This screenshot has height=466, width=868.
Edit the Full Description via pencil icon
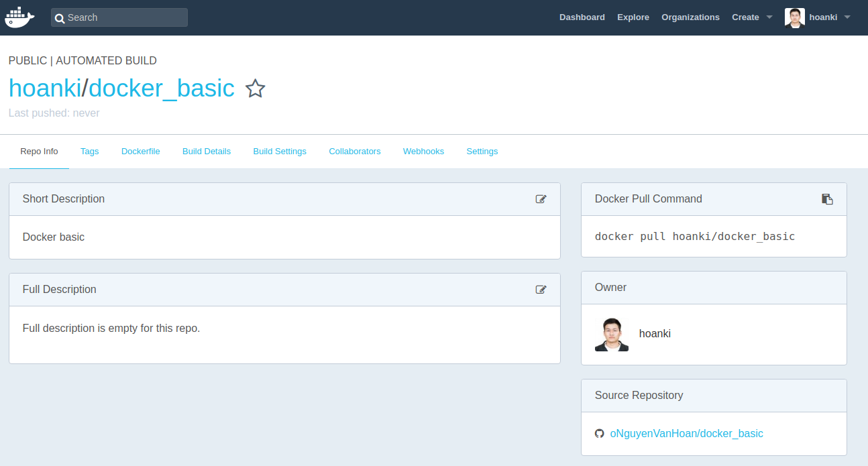click(x=541, y=290)
